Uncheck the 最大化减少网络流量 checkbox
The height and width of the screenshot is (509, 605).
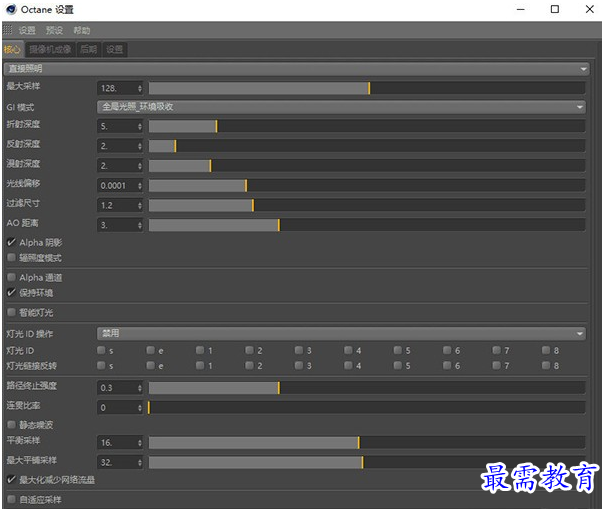pyautogui.click(x=12, y=479)
